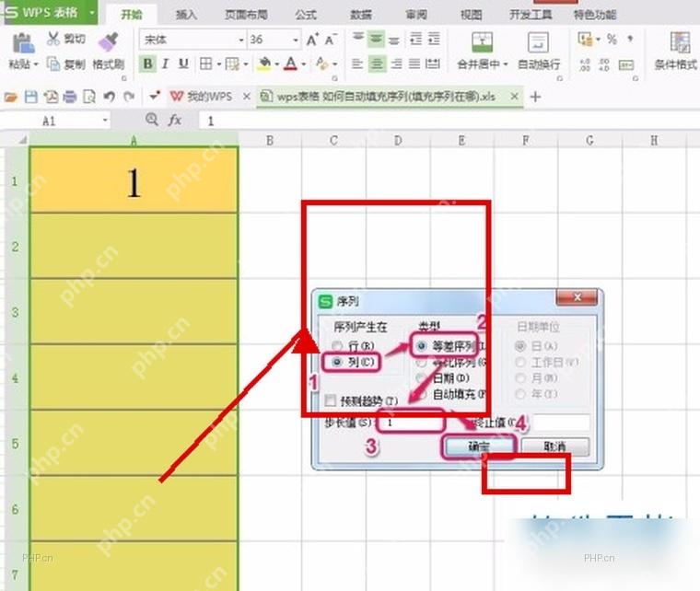Image resolution: width=700 pixels, height=591 pixels.
Task: Toggle italic formatting (I)
Action: tap(165, 64)
